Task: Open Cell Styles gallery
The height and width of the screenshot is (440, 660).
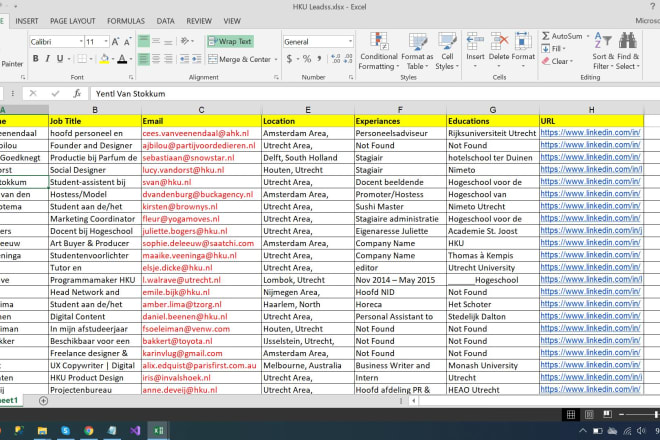Action: (x=447, y=51)
